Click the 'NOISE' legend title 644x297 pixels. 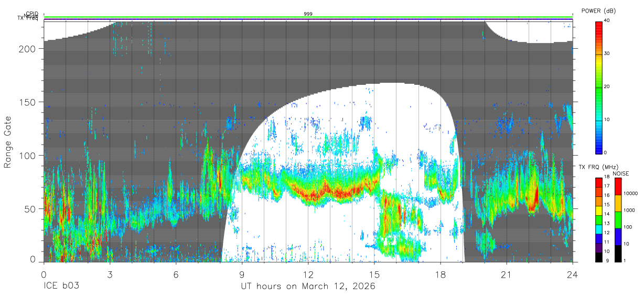[x=620, y=173]
